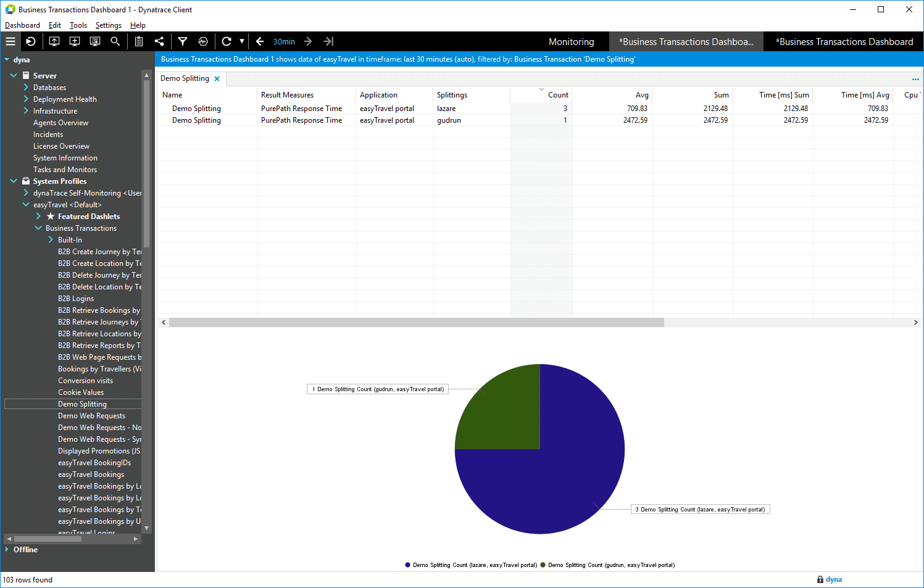
Task: Sort table by Name column header
Action: tap(208, 95)
